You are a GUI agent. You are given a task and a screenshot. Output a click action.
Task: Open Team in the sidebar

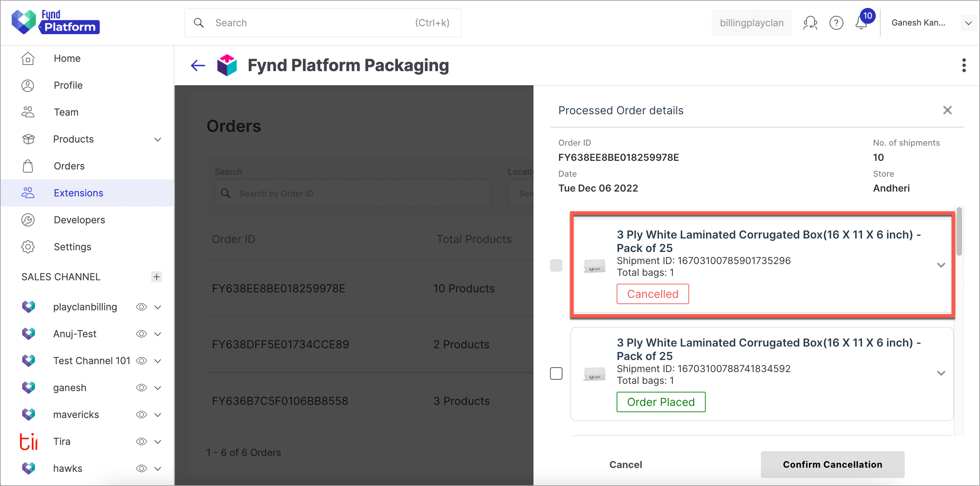pos(87,112)
